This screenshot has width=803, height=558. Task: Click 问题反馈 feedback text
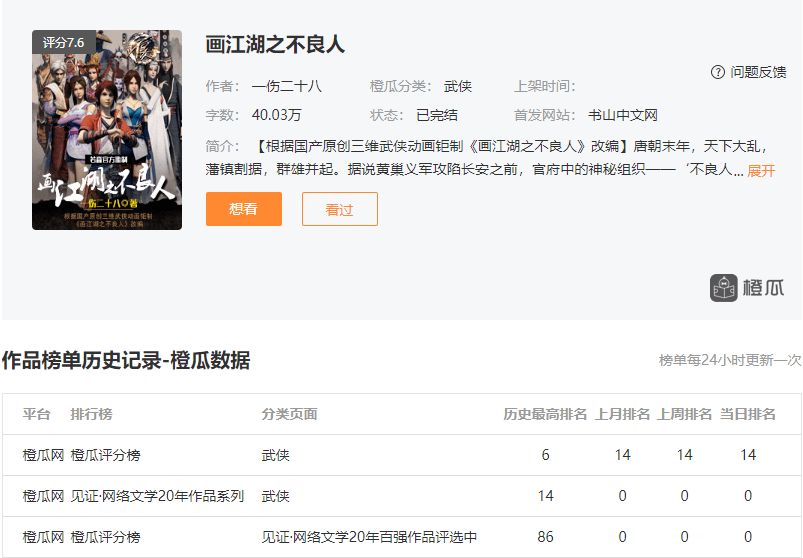[758, 72]
